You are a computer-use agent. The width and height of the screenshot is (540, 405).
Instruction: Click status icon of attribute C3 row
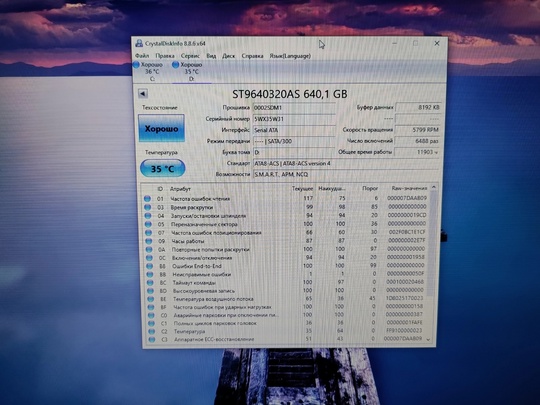(x=152, y=339)
